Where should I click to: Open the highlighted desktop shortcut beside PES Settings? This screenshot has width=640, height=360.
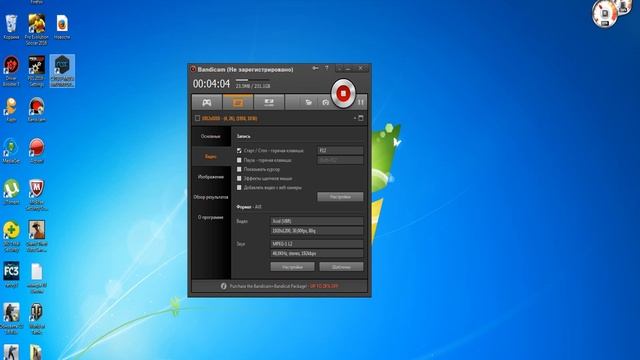click(62, 71)
